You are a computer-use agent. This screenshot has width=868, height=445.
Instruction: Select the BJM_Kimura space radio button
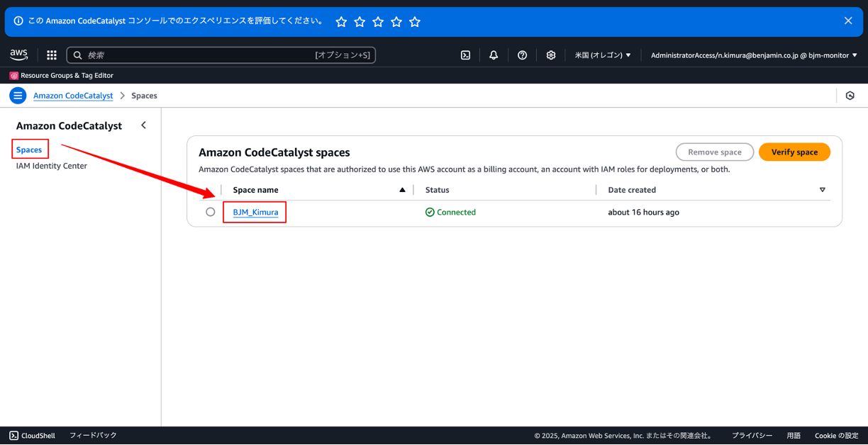click(x=211, y=211)
